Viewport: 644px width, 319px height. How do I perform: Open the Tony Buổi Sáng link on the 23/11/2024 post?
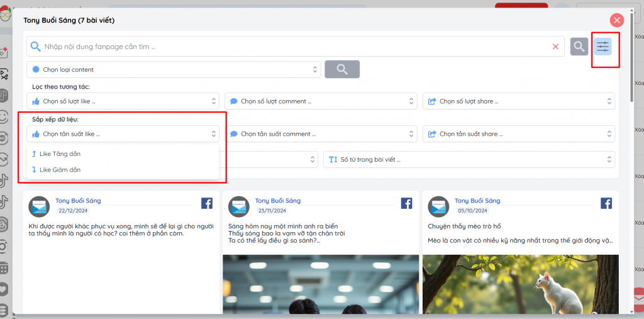point(277,201)
